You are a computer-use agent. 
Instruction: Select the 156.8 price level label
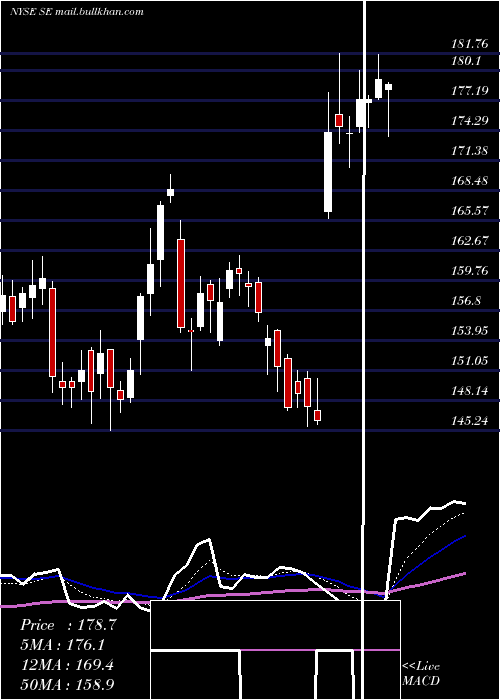(466, 300)
